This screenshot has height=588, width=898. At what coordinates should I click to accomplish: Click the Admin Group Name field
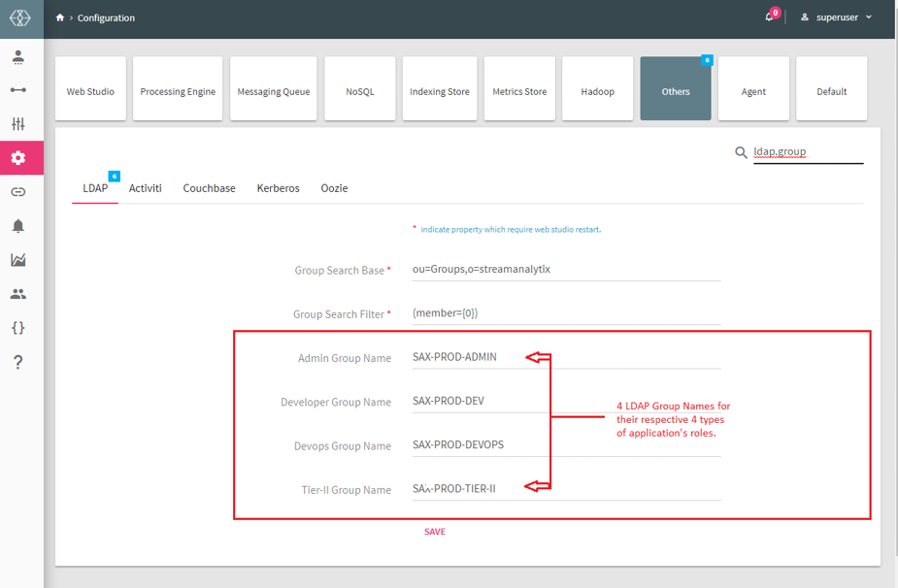[565, 357]
